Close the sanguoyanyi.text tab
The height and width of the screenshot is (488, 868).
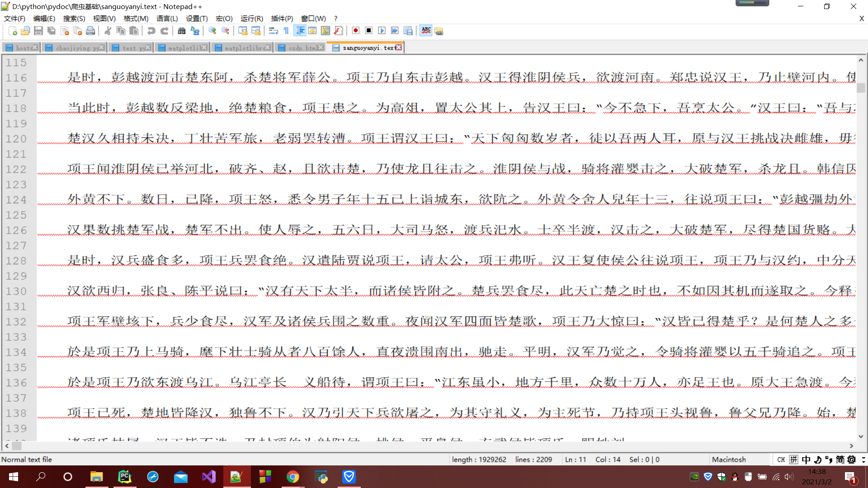click(x=399, y=47)
